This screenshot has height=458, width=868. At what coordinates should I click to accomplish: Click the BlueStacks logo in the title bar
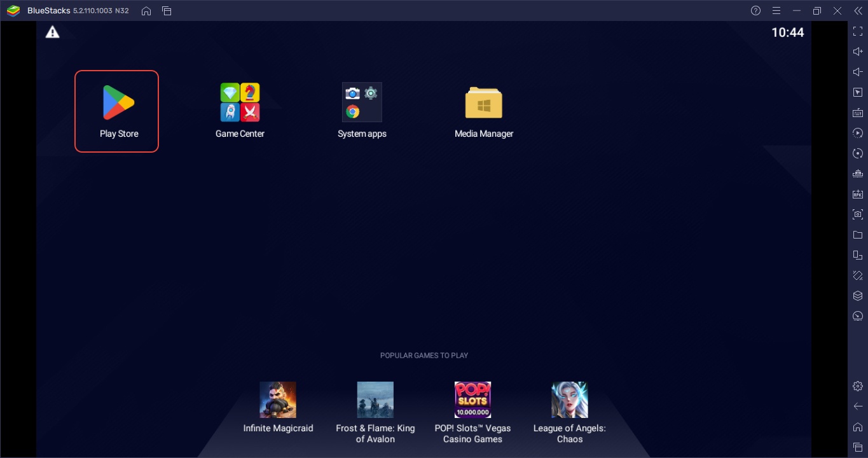13,11
